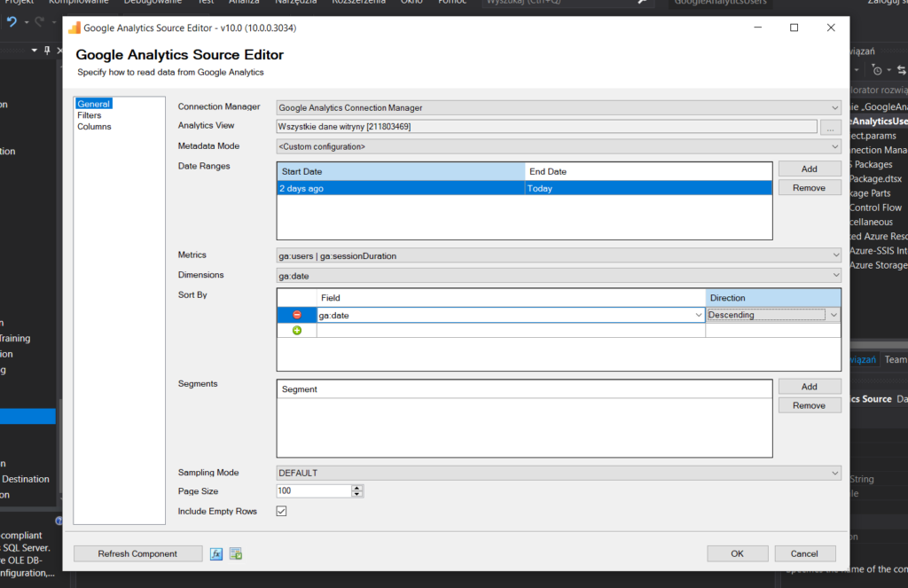Click the Cancel button

pyautogui.click(x=804, y=553)
